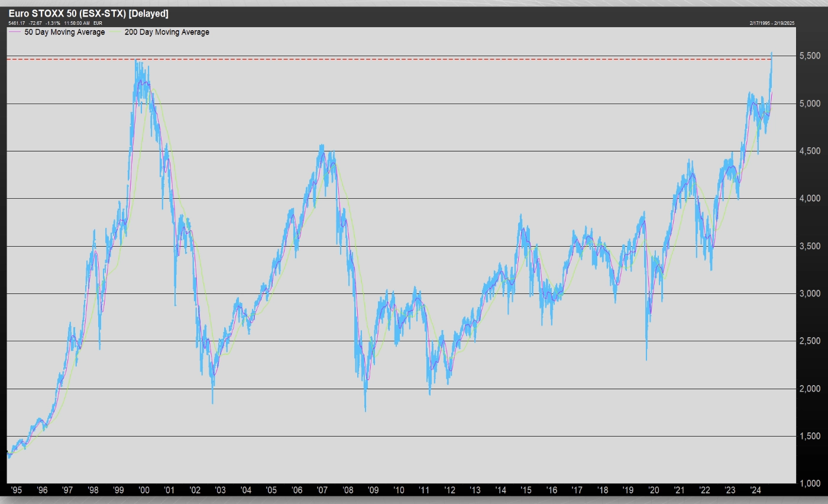
Task: Click the 5,500 y-axis label
Action: pos(809,56)
